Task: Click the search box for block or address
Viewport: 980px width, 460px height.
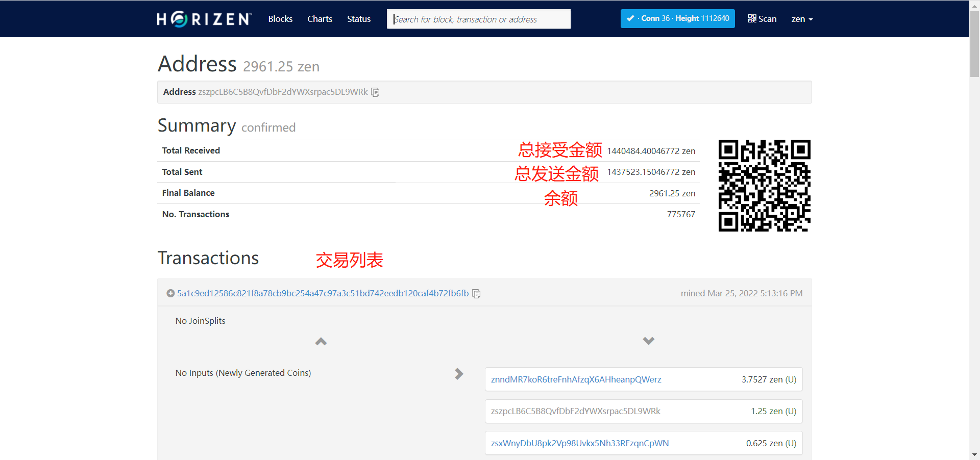Action: click(x=478, y=19)
